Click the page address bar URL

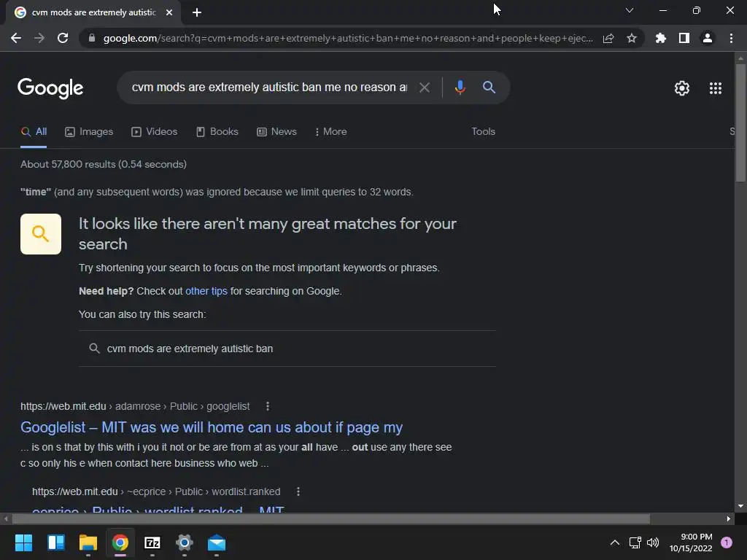pos(348,38)
